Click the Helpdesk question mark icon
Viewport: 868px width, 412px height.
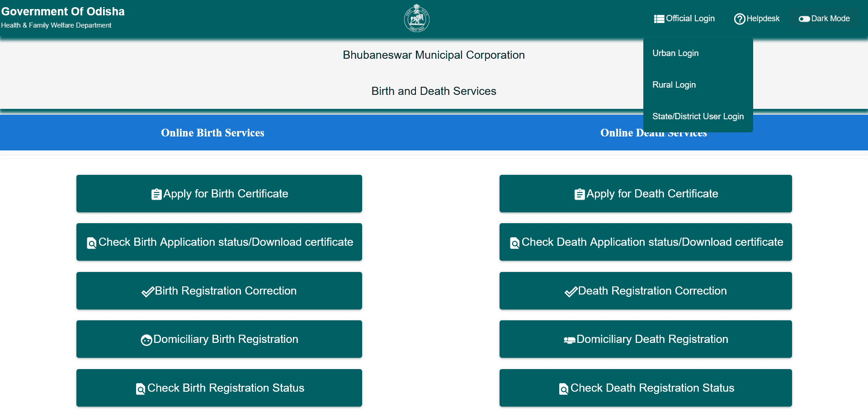coord(739,19)
